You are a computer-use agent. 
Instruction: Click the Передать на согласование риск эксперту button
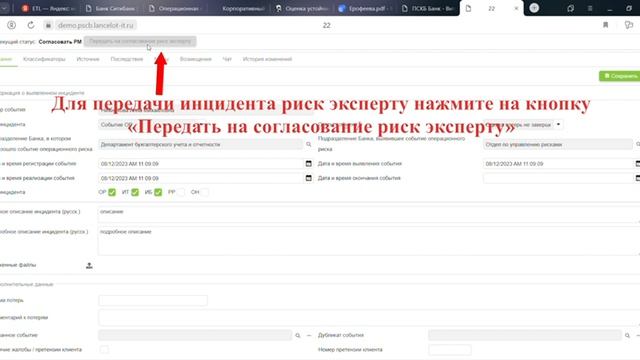coord(140,41)
